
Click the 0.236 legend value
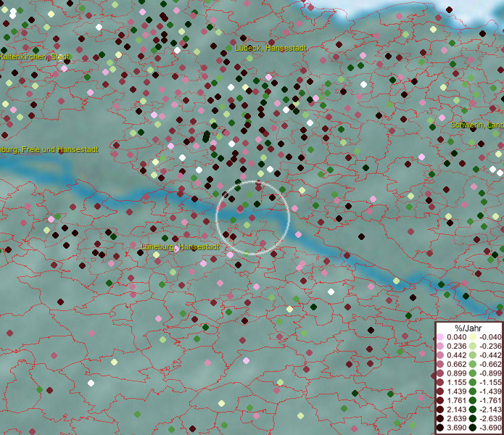pos(456,346)
